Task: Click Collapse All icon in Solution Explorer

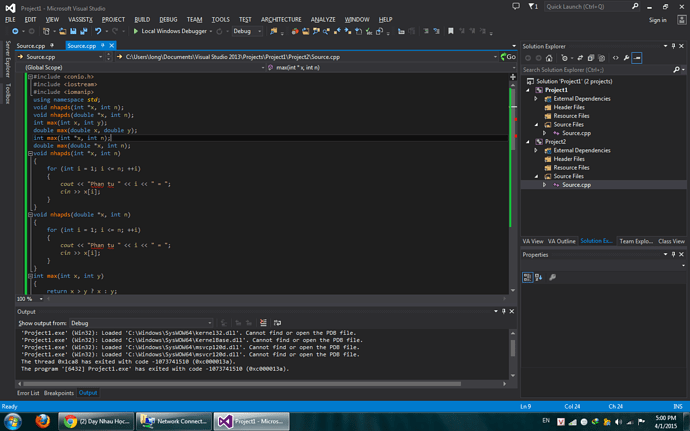Action: (x=591, y=58)
